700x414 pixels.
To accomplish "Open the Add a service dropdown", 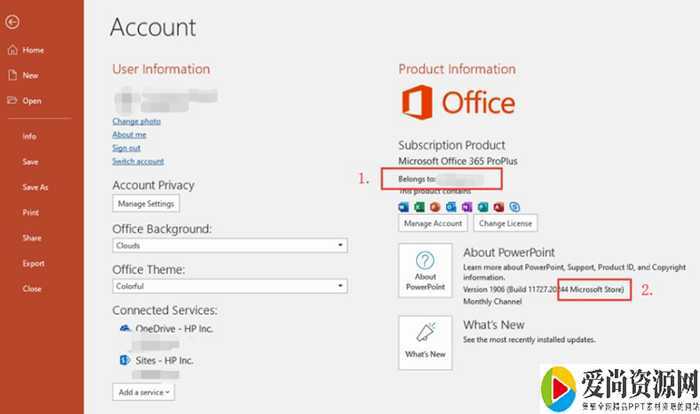I will (x=144, y=392).
